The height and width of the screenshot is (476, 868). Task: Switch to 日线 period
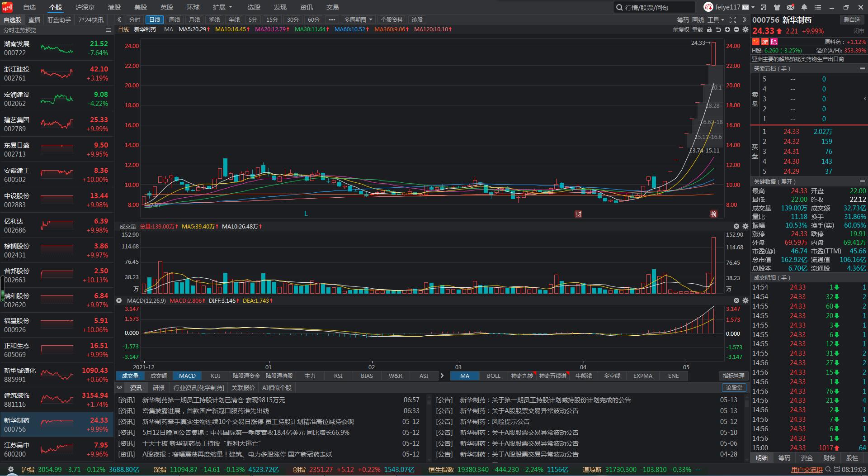155,20
